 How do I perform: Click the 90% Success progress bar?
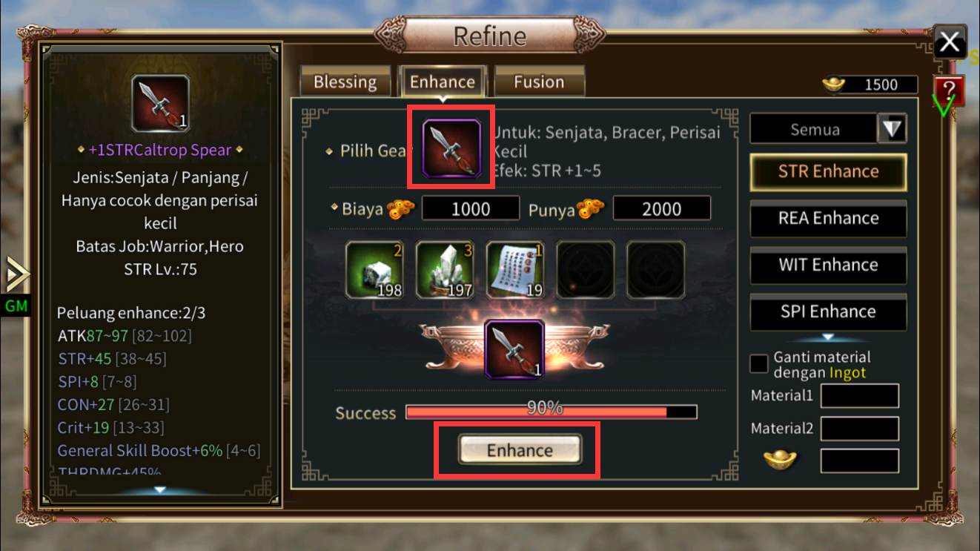point(552,412)
